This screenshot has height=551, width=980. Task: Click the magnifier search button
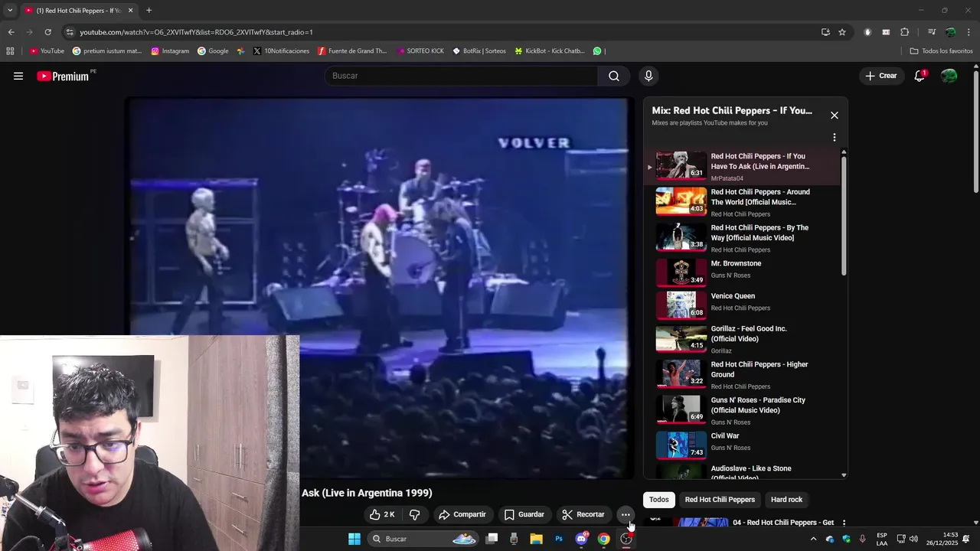(x=614, y=76)
